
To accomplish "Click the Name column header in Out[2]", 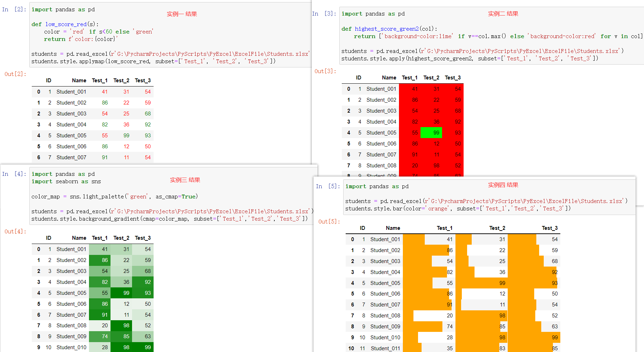I will (79, 80).
